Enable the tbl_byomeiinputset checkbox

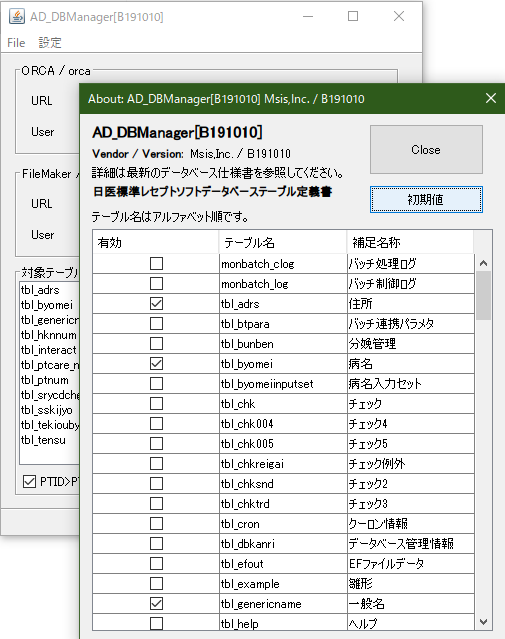(x=157, y=383)
